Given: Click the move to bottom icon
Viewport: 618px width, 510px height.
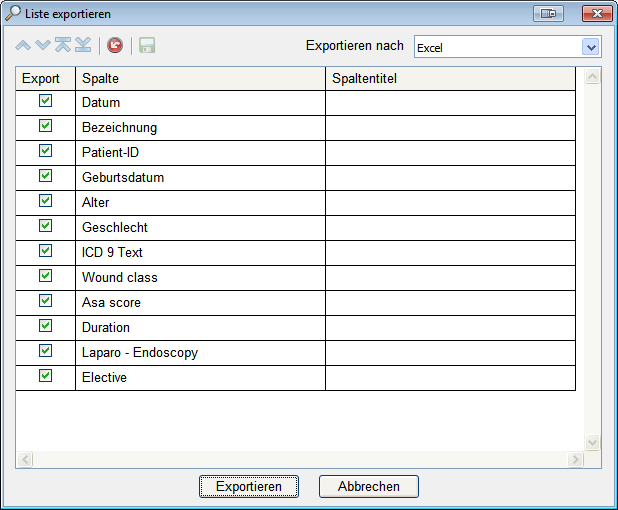Looking at the screenshot, I should (83, 46).
